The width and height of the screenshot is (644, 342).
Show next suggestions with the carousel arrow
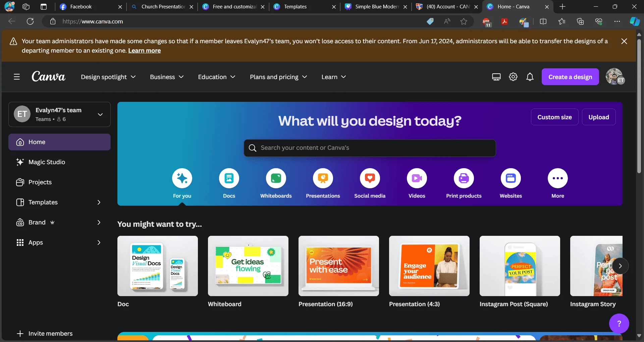coord(620,266)
